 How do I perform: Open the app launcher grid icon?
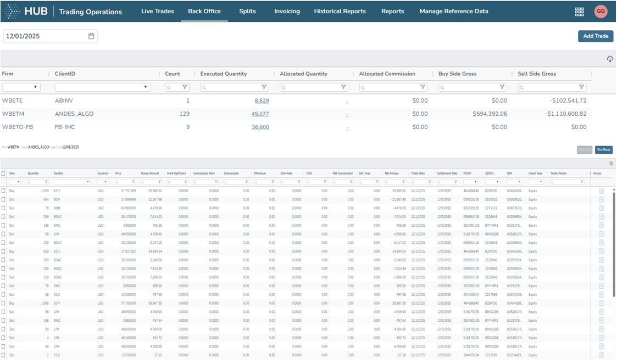pos(579,11)
